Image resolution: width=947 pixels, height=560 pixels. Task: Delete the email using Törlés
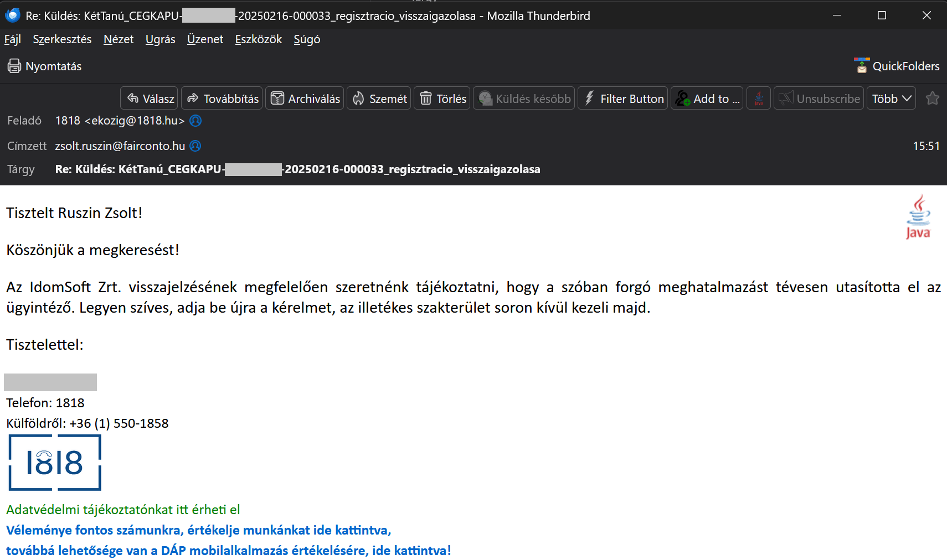point(442,98)
